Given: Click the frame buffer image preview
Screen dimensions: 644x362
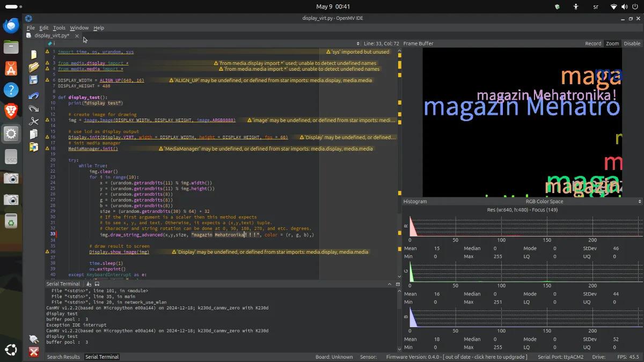Looking at the screenshot, I should [x=522, y=122].
